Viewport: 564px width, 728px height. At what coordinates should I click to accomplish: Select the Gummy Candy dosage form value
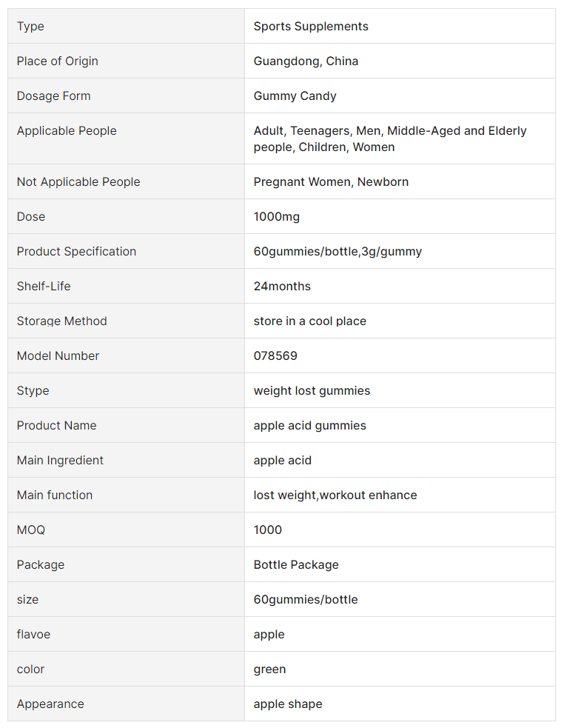(295, 96)
